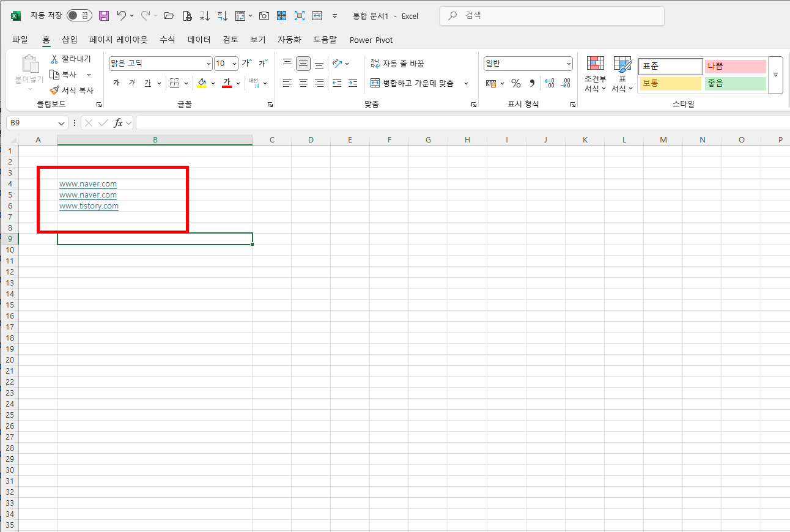Click the camera icon in quick access toolbar
This screenshot has height=532, width=790.
[264, 16]
